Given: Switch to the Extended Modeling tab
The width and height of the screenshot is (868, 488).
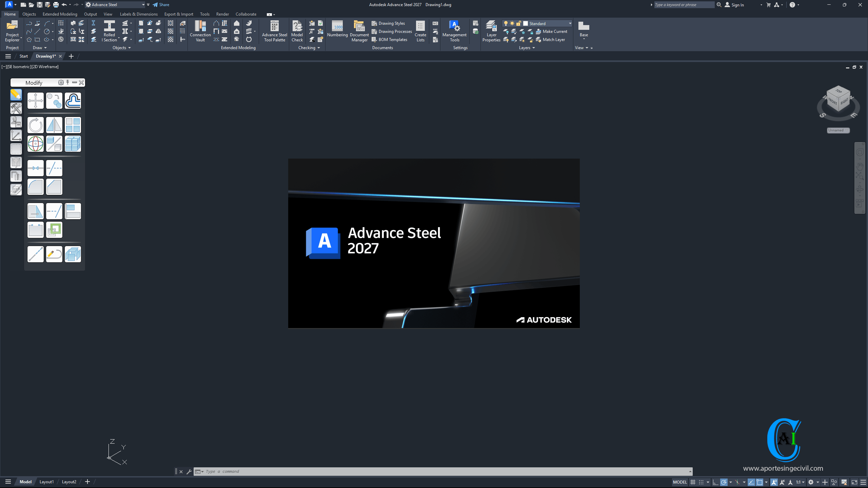Looking at the screenshot, I should [60, 14].
